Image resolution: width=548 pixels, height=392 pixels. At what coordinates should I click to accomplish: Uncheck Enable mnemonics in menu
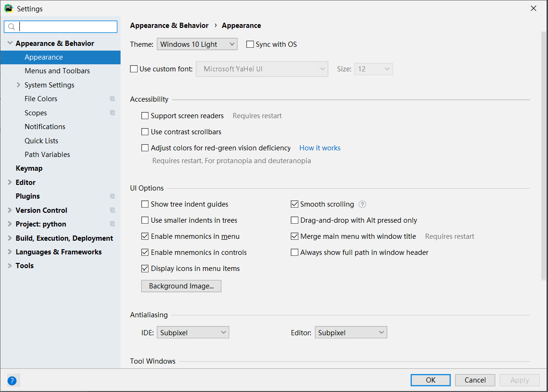pos(145,236)
